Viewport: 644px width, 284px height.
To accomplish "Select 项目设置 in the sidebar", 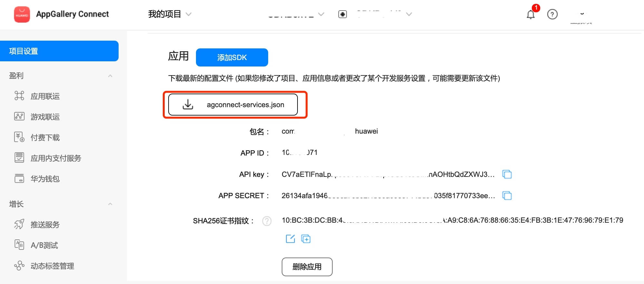I will [59, 51].
